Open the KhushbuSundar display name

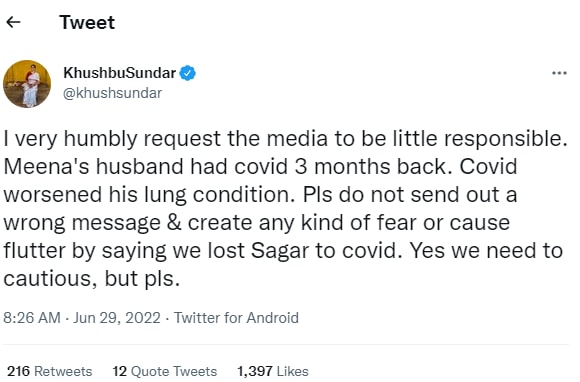pyautogui.click(x=119, y=73)
